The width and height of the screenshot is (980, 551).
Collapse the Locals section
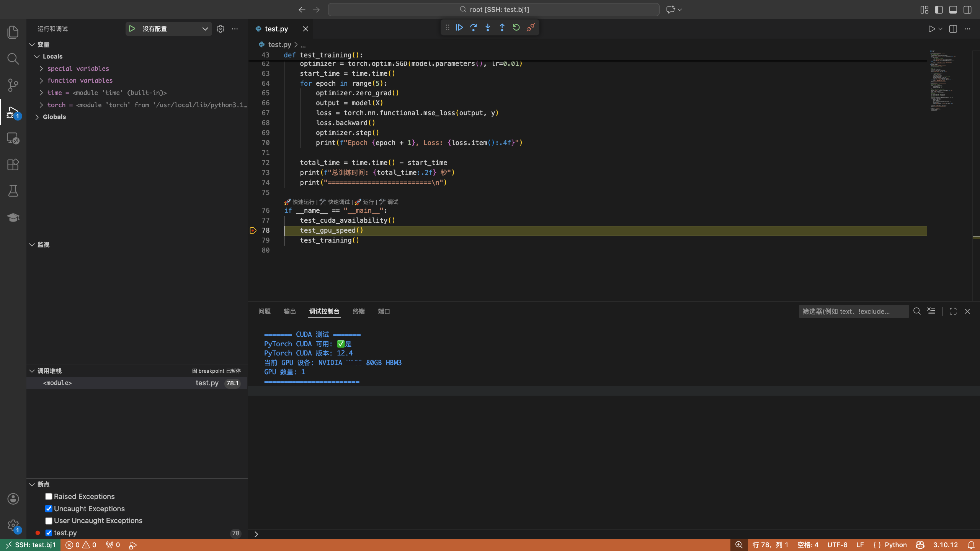(x=37, y=56)
